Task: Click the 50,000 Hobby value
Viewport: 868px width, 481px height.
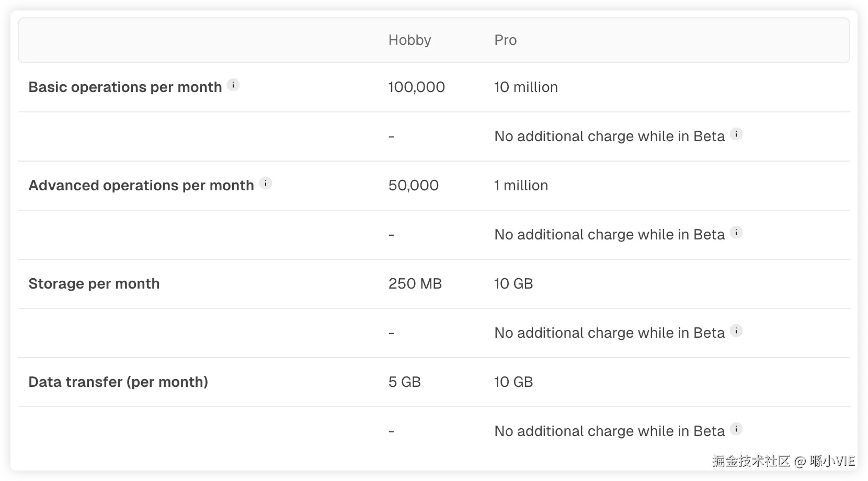Action: 413,185
